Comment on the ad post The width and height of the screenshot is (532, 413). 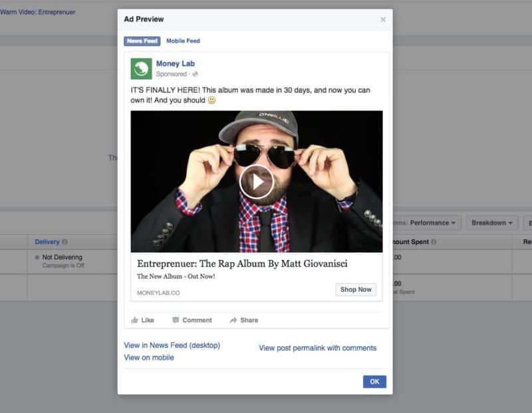coord(192,320)
